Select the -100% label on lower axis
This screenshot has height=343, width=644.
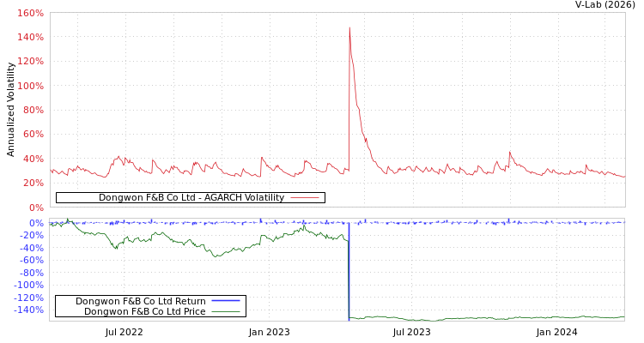coord(28,285)
